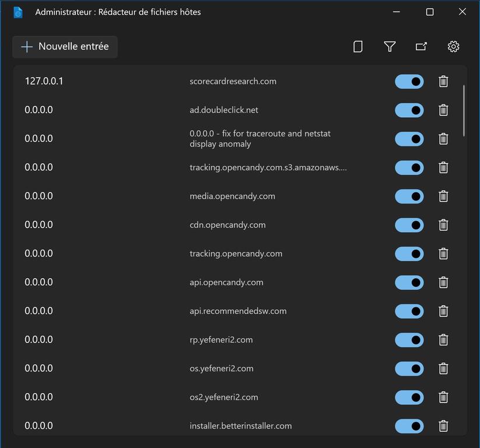Delete the cdn.opencandy.com entry
480x448 pixels.
(443, 225)
